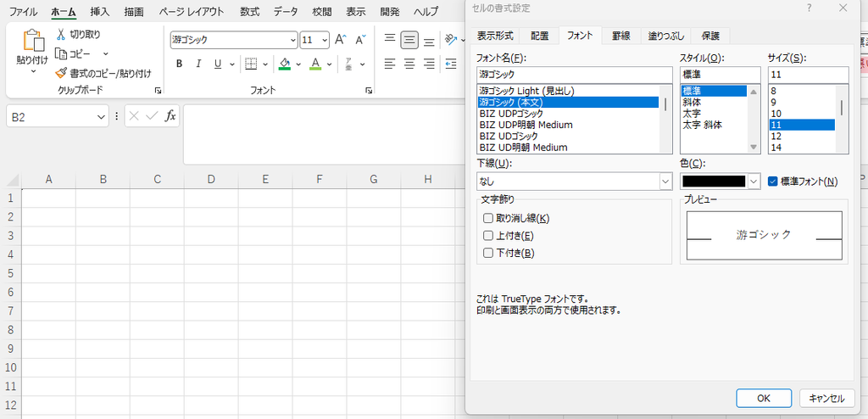This screenshot has height=419, width=868.
Task: Click the フォント名 text input field
Action: 574,74
